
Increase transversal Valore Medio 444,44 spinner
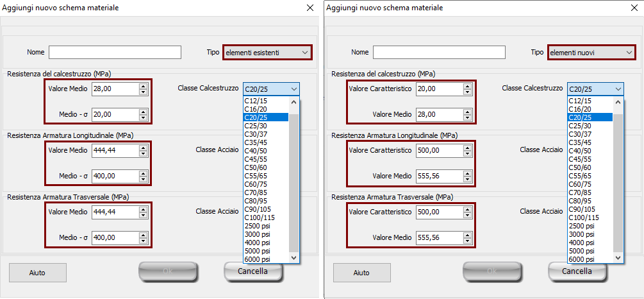click(143, 209)
